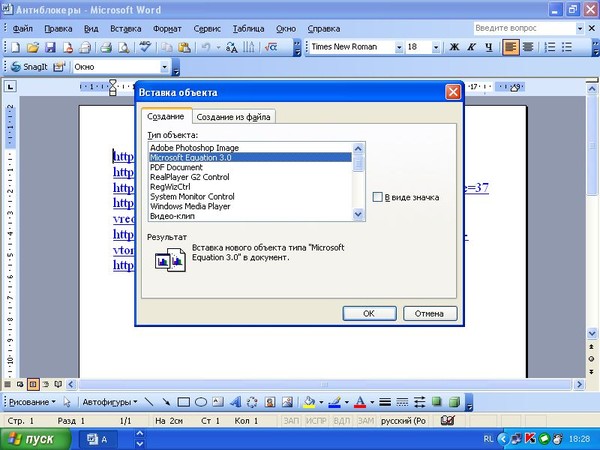Select 'Adobe Photoshop Image' in object list
The image size is (600, 450).
pyautogui.click(x=250, y=148)
